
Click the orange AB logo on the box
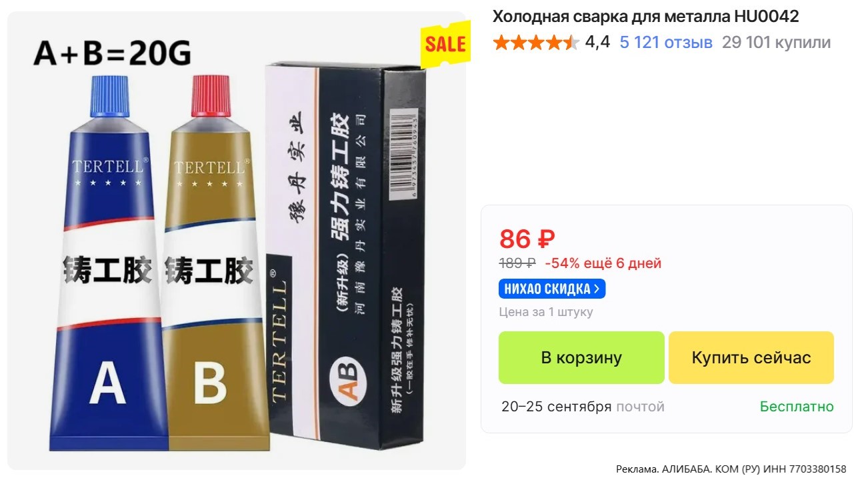pyautogui.click(x=349, y=379)
